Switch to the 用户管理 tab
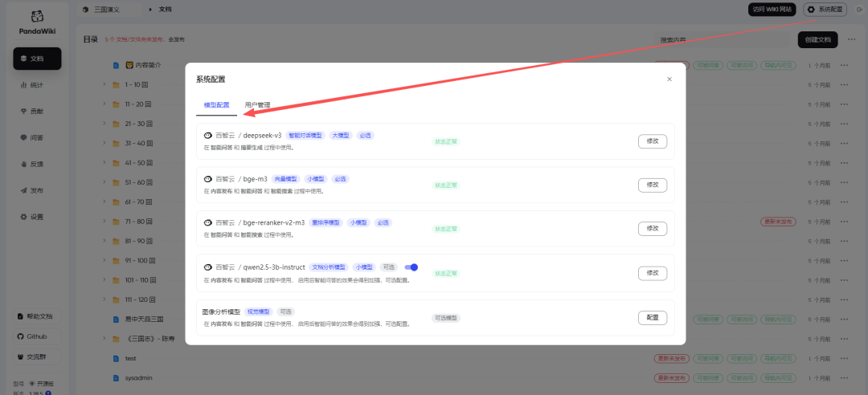This screenshot has width=868, height=395. coord(257,105)
